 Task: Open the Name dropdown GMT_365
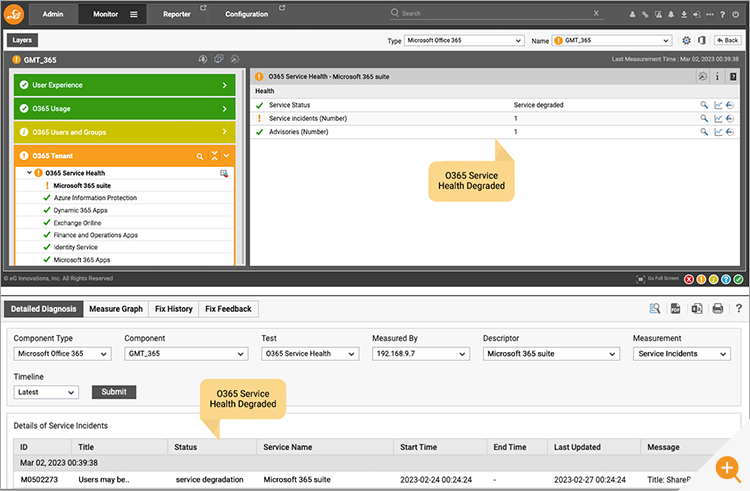[x=612, y=41]
